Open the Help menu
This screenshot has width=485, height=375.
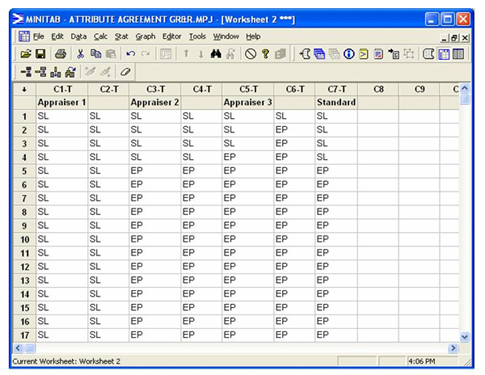pyautogui.click(x=253, y=36)
